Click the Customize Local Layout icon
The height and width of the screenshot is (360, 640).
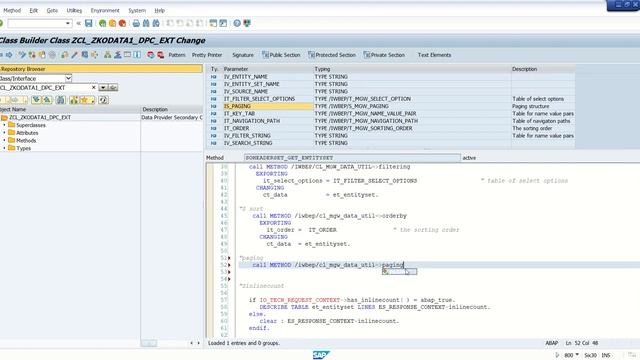point(247,23)
